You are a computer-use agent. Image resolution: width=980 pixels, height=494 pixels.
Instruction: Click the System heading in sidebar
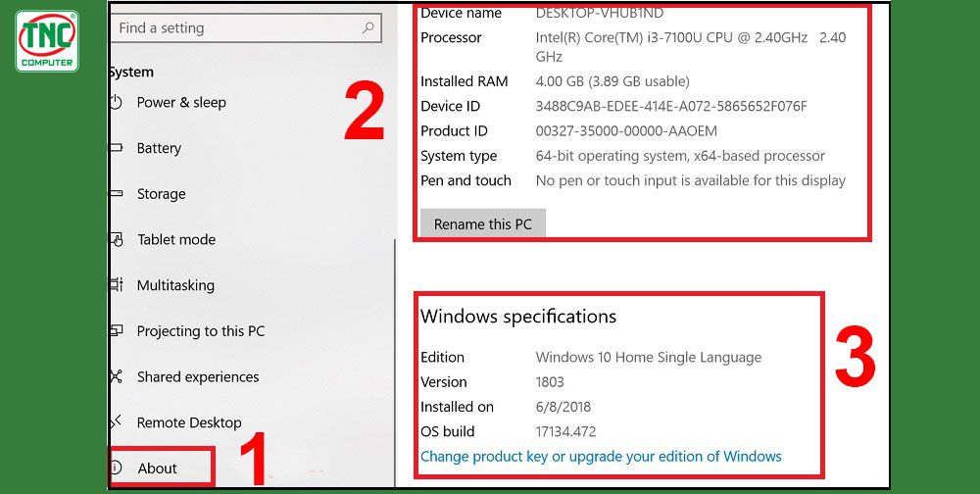tap(131, 72)
